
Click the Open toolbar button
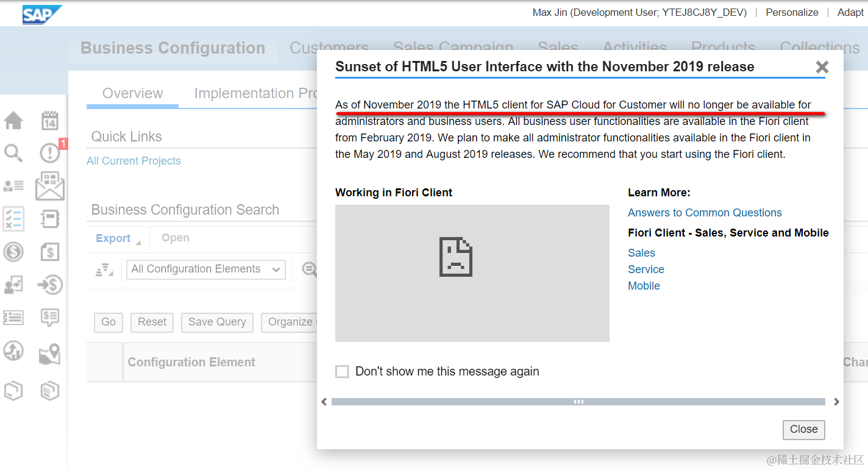(x=176, y=238)
